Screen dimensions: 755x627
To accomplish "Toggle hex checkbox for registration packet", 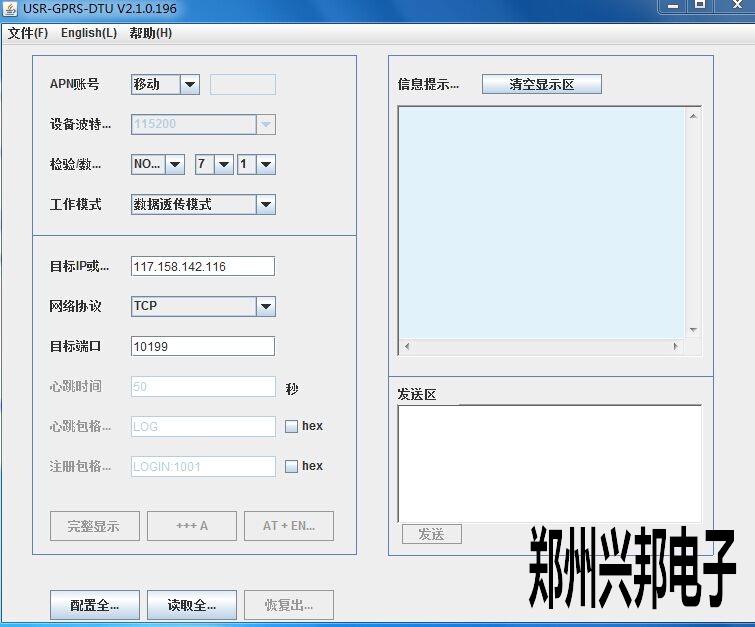I will pyautogui.click(x=291, y=466).
